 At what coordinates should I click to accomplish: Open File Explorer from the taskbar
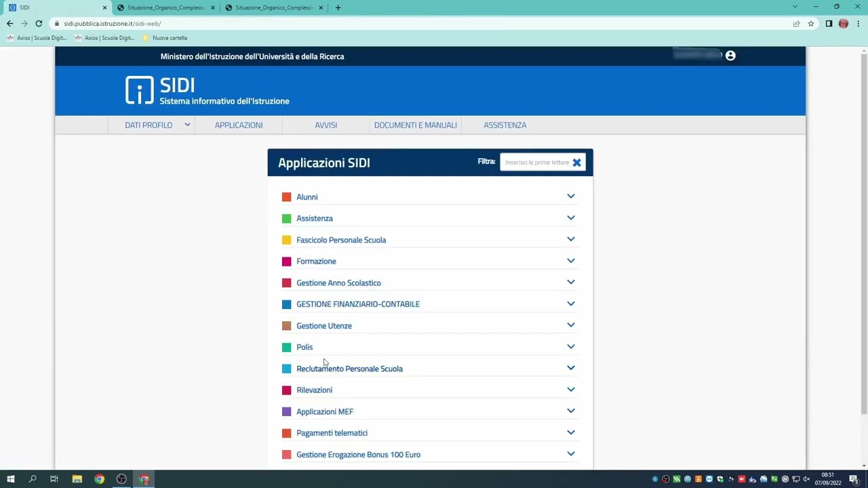coord(77,479)
